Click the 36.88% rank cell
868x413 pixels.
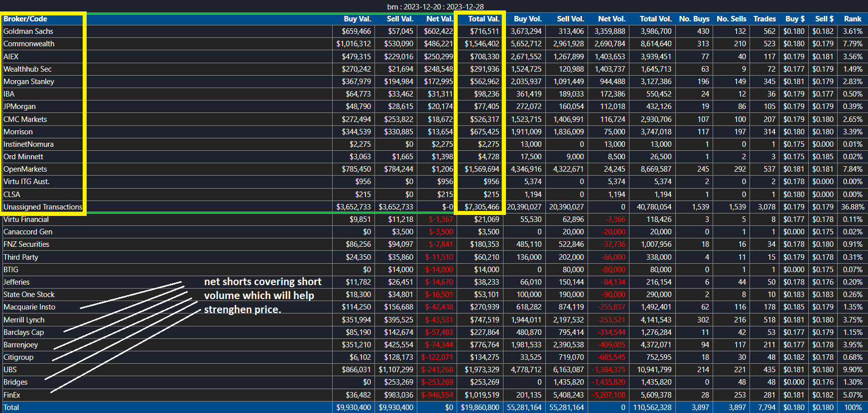tap(852, 207)
